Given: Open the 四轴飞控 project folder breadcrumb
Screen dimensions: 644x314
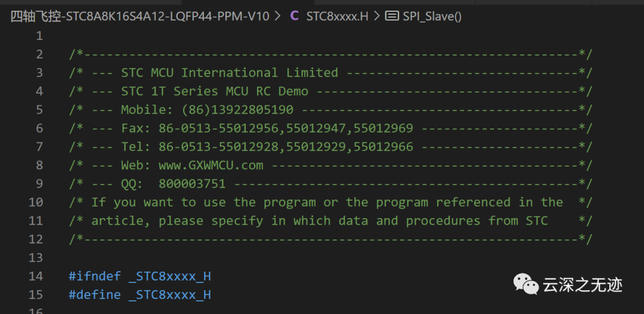Looking at the screenshot, I should (x=140, y=16).
